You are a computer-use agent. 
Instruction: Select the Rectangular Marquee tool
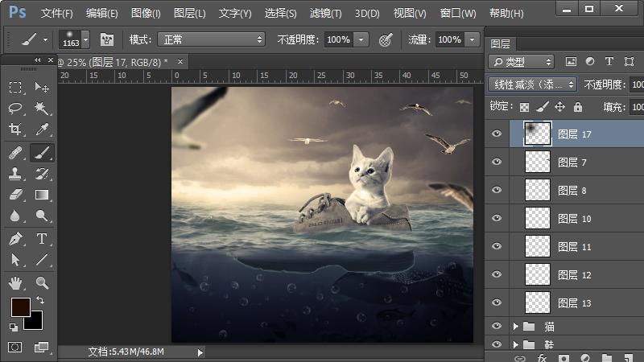coord(15,87)
